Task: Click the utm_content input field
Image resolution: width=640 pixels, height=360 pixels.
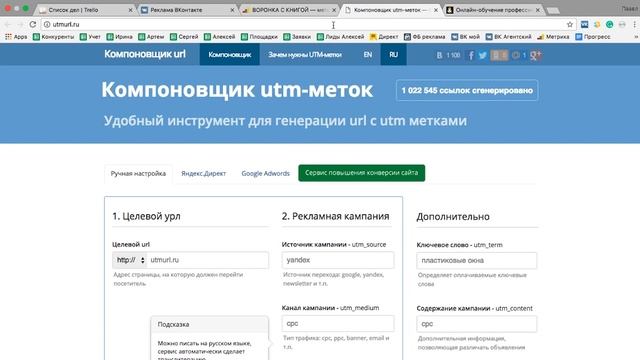Action: 476,324
